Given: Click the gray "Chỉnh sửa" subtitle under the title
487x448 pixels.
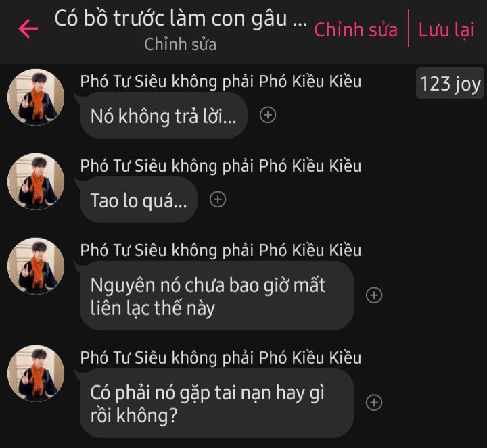Looking at the screenshot, I should [x=180, y=44].
